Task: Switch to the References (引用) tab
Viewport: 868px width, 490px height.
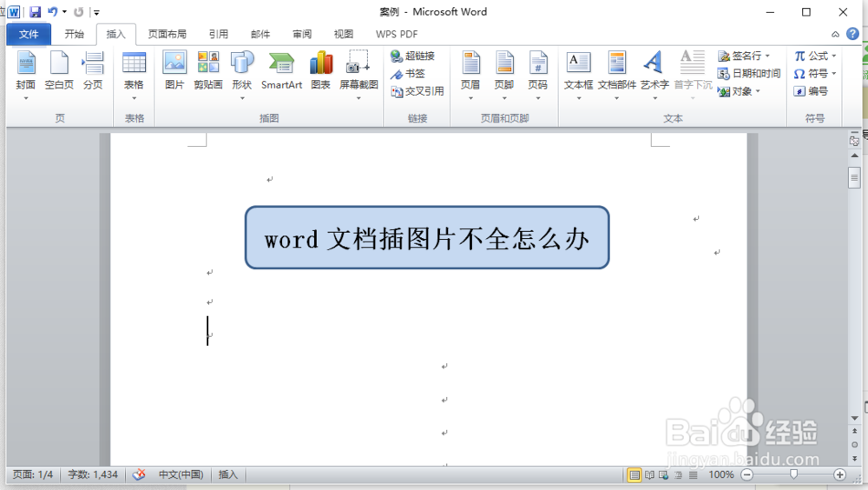Action: [219, 35]
